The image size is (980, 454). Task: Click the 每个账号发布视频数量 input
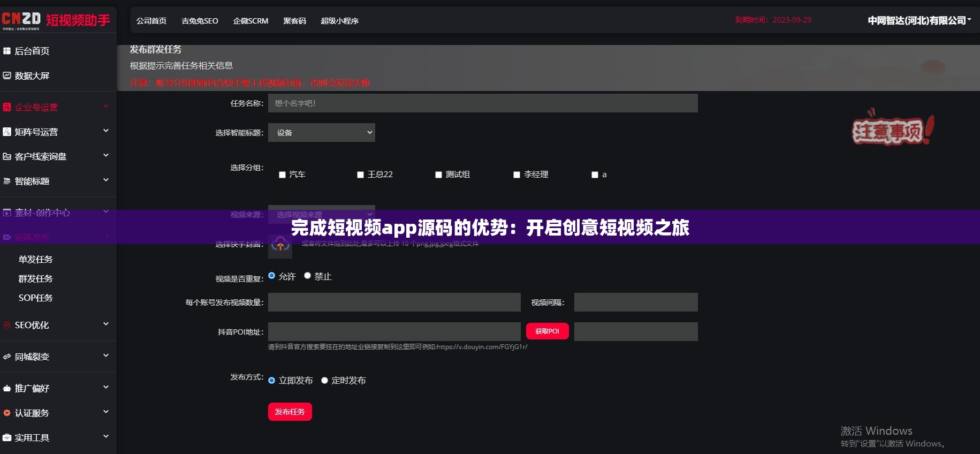[394, 302]
